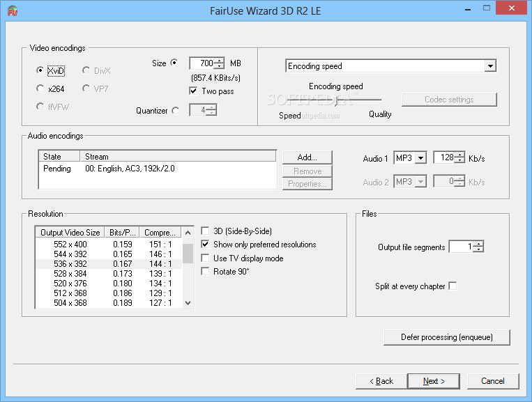
Task: Select resolution row 536 x 392
Action: 109,264
